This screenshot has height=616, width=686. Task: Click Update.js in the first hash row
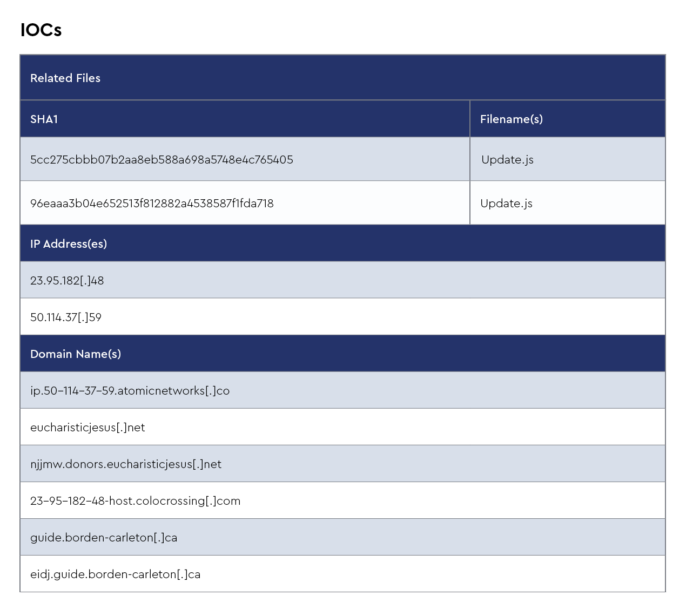507,160
